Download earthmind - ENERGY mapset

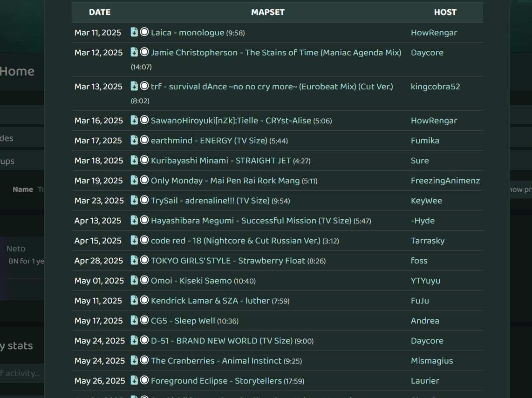pos(134,140)
